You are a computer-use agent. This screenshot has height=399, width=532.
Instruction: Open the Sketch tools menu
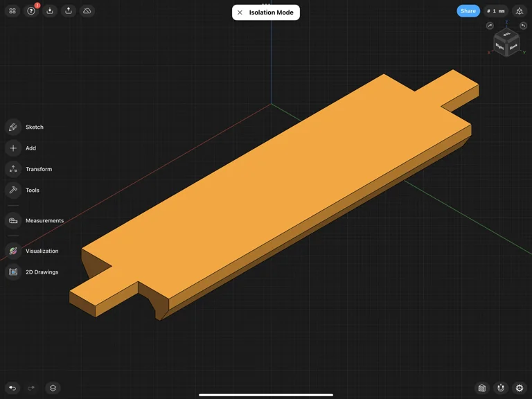point(13,127)
